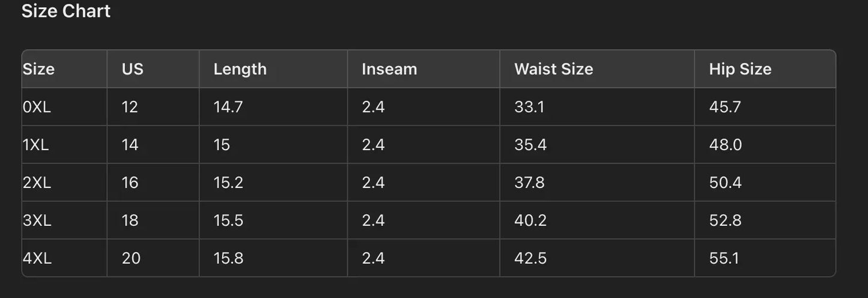Select the Size column header

[x=39, y=69]
